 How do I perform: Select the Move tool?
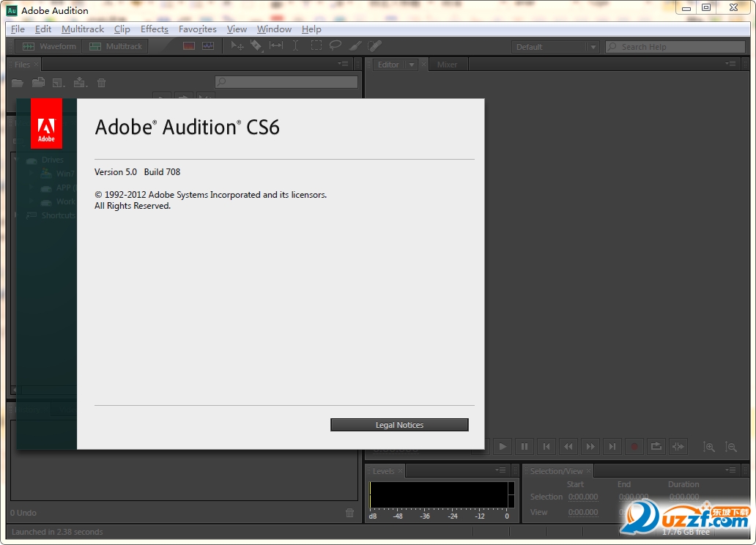pyautogui.click(x=237, y=46)
